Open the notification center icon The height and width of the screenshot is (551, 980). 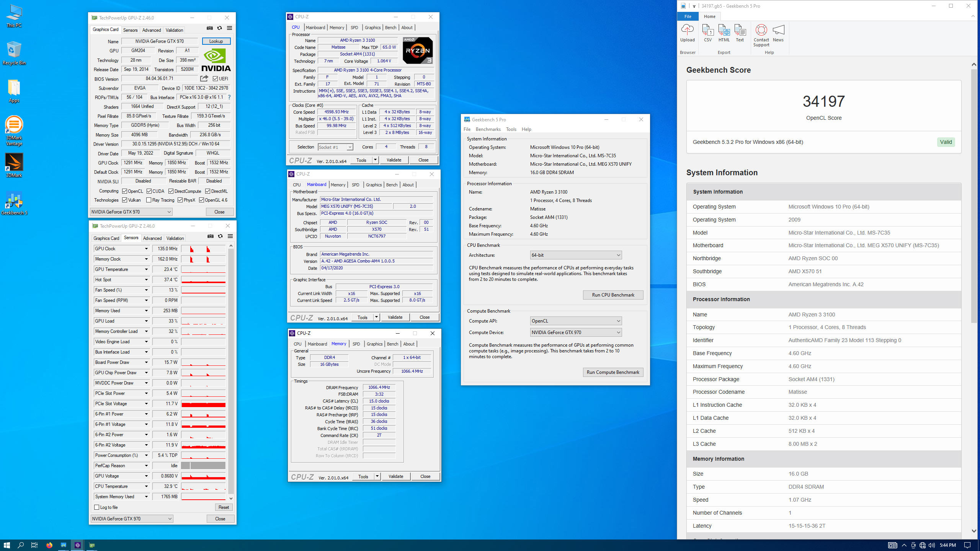967,545
